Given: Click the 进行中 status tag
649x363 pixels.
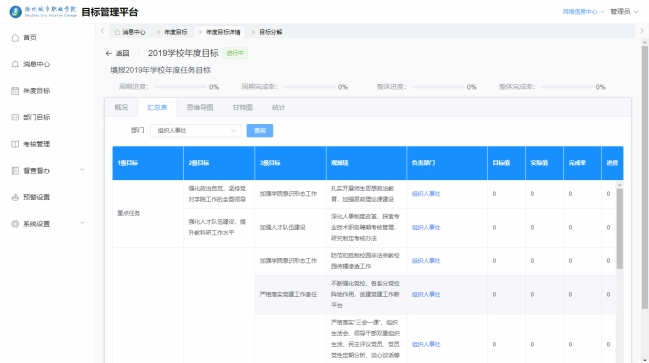Looking at the screenshot, I should tap(235, 53).
